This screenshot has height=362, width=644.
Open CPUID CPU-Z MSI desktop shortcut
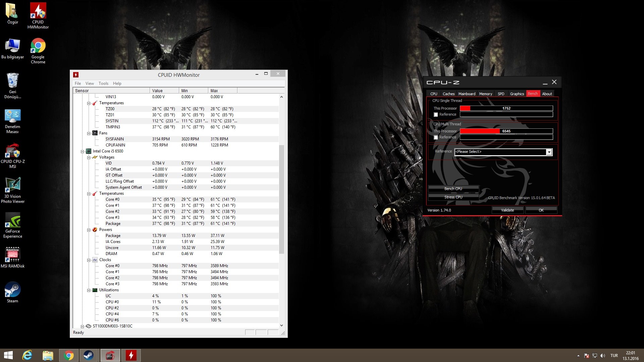(12, 156)
